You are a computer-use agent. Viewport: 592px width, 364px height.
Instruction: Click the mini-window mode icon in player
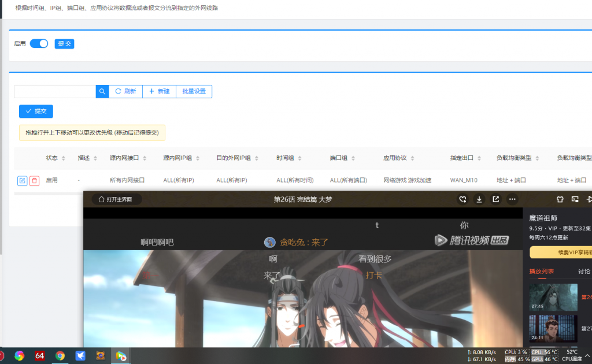(x=575, y=199)
